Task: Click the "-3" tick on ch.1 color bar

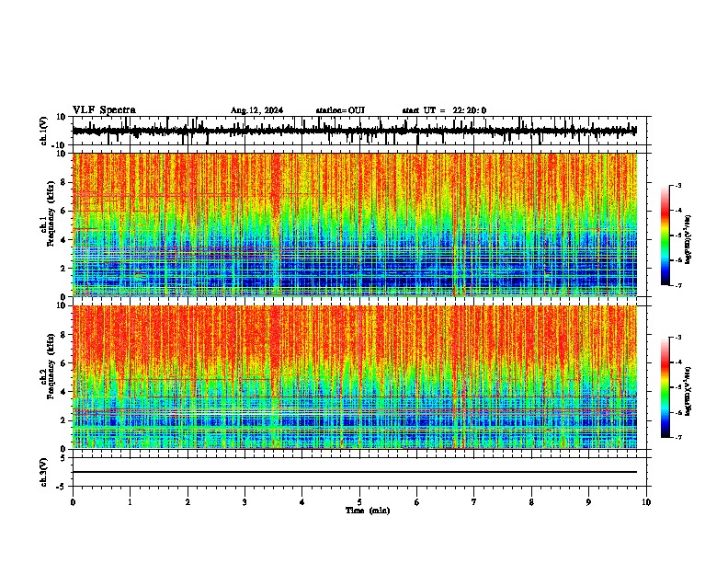Action: click(677, 185)
